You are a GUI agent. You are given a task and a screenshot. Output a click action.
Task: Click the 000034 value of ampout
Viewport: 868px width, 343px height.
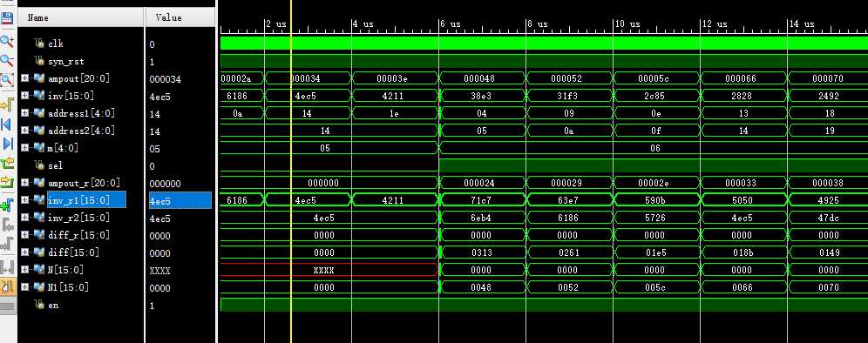click(165, 79)
